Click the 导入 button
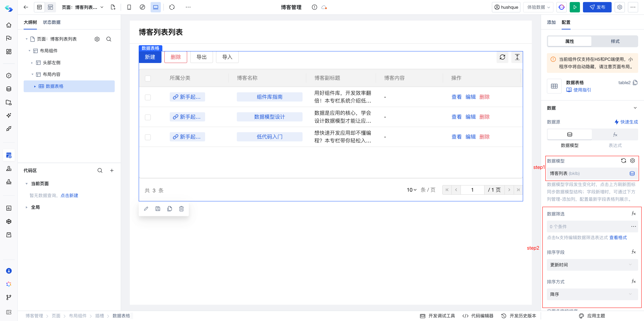644x321 pixels. click(227, 57)
